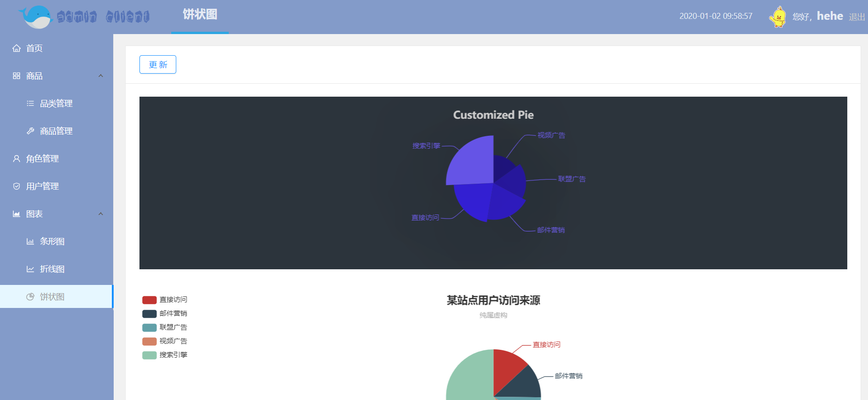Open 商品管理 in the sidebar
868x400 pixels.
(x=57, y=131)
